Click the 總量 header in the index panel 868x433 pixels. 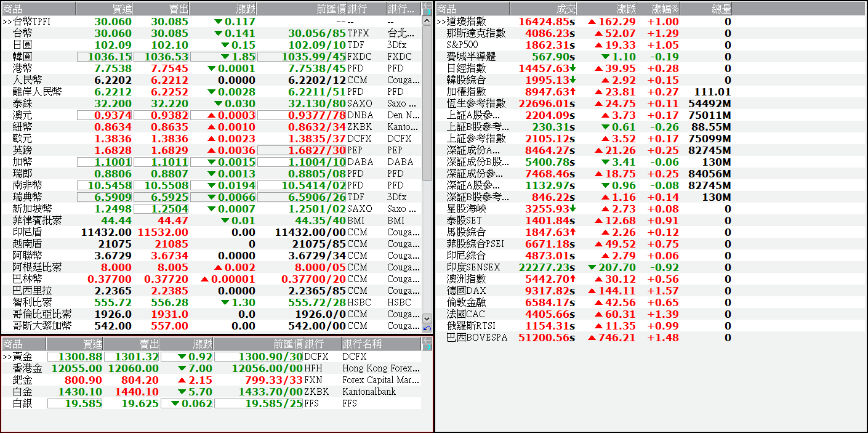[706, 9]
